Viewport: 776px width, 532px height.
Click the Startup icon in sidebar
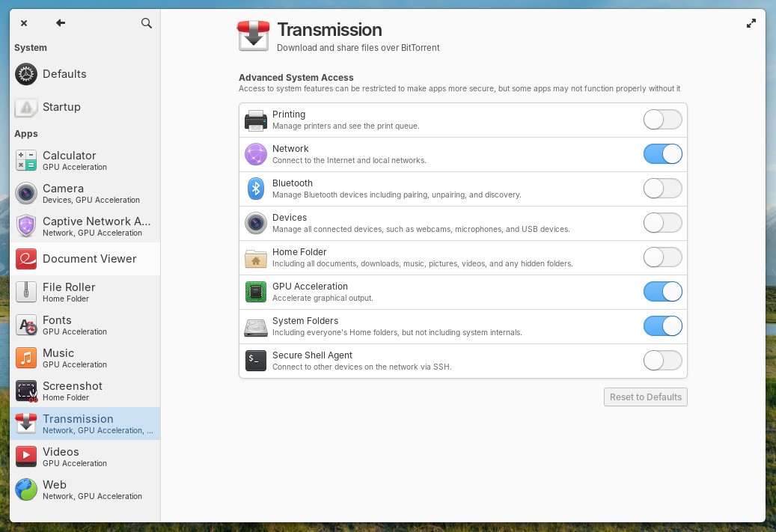point(25,107)
